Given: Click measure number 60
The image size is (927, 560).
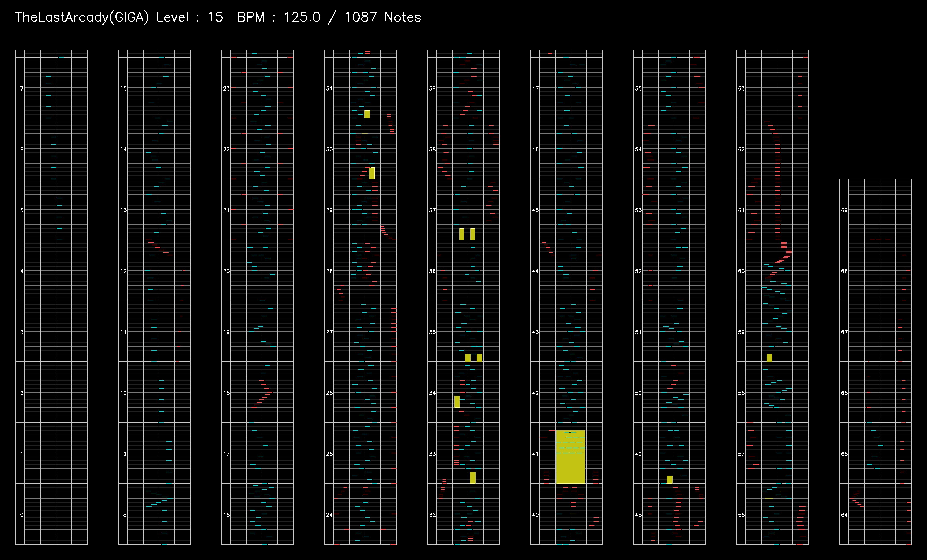Looking at the screenshot, I should [742, 271].
